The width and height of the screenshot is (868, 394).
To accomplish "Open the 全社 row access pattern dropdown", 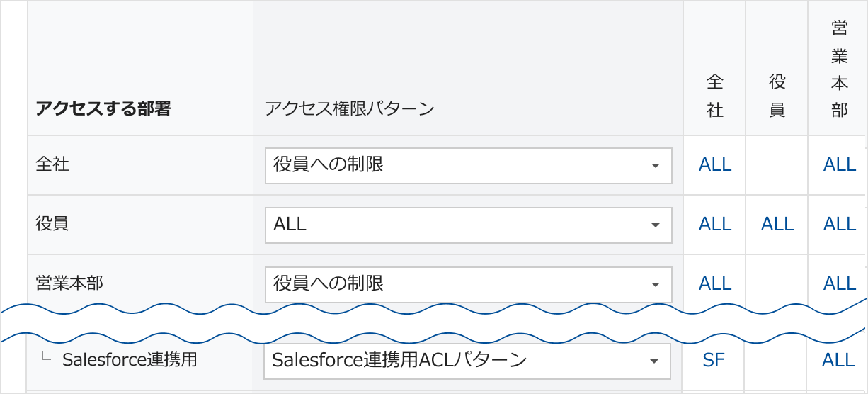I will click(468, 165).
